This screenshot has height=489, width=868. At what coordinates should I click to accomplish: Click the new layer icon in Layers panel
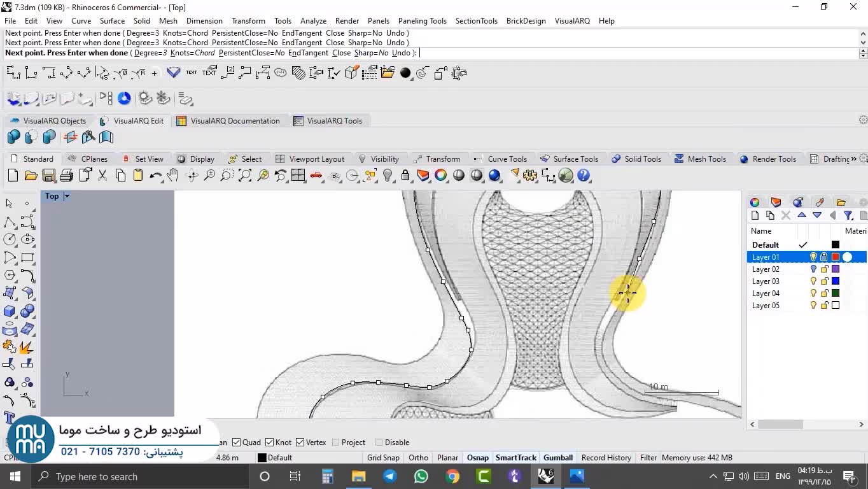tap(755, 216)
